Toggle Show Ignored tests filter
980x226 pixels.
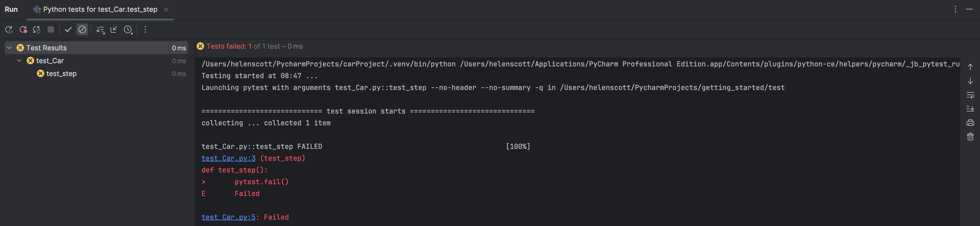point(82,30)
